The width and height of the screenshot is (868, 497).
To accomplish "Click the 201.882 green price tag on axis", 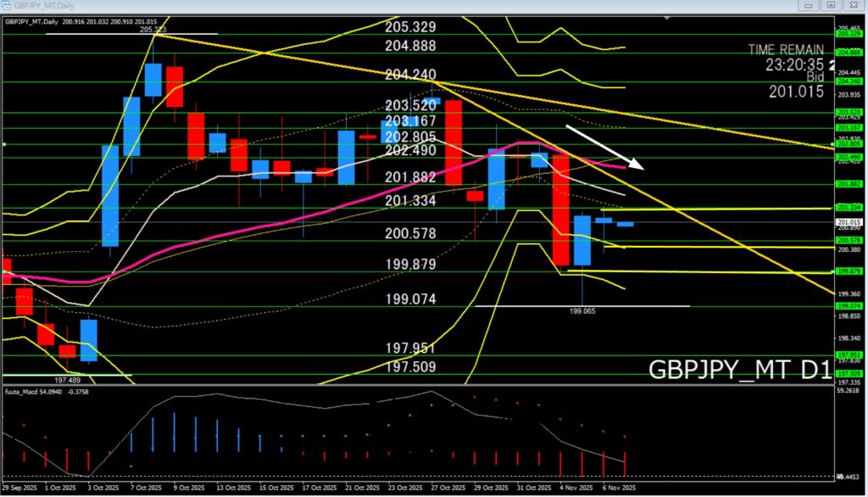I will [850, 183].
